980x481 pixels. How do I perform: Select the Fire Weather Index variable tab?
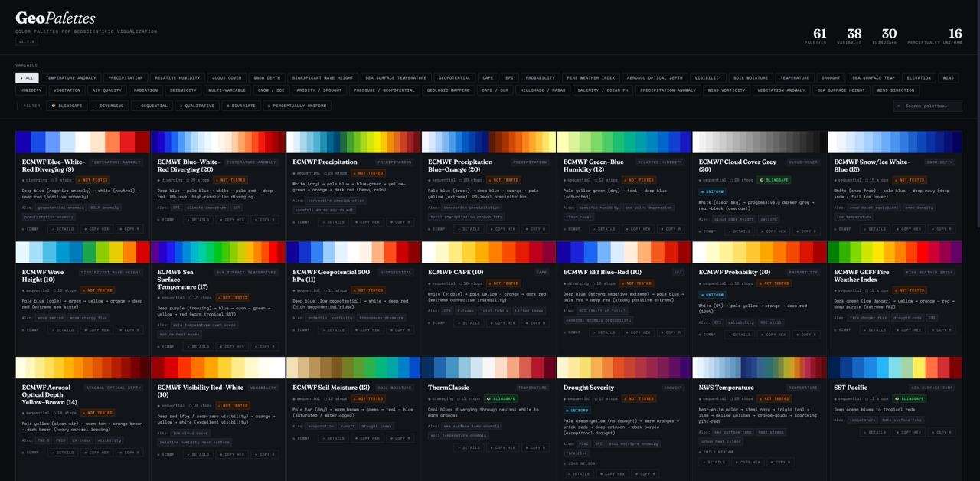pos(591,77)
